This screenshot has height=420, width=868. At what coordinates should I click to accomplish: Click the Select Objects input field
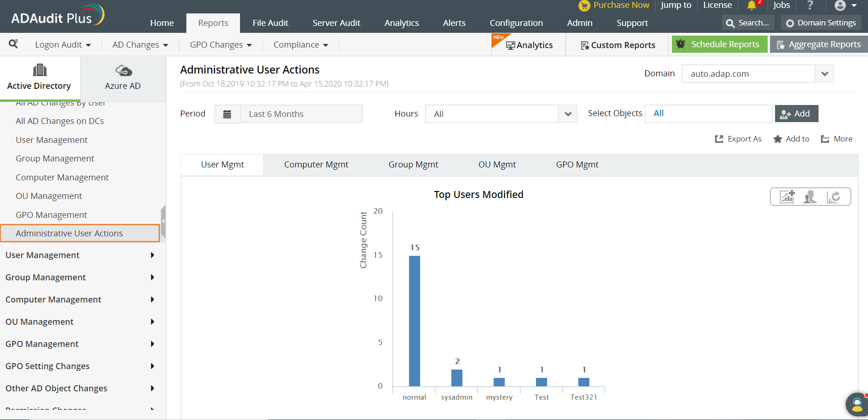[x=708, y=113]
